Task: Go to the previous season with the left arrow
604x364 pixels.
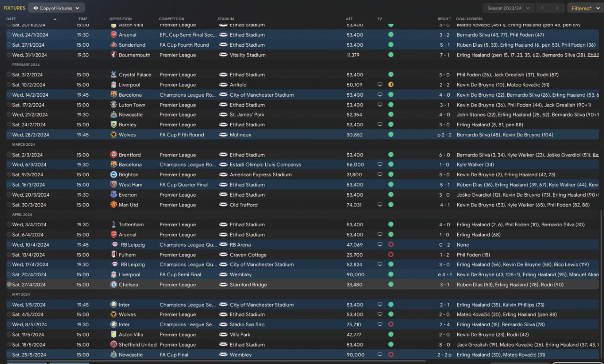Action: 544,8
